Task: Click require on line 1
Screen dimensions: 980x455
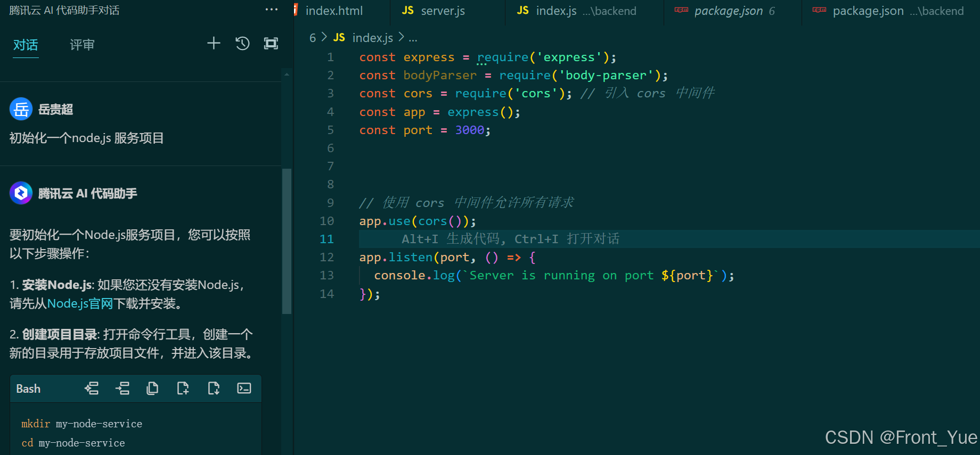Action: (x=502, y=57)
